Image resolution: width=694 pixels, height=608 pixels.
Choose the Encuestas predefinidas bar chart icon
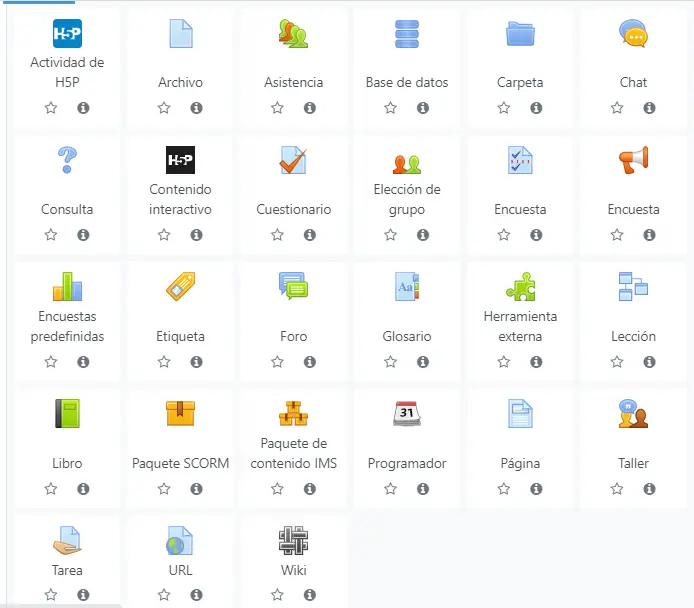click(x=67, y=287)
